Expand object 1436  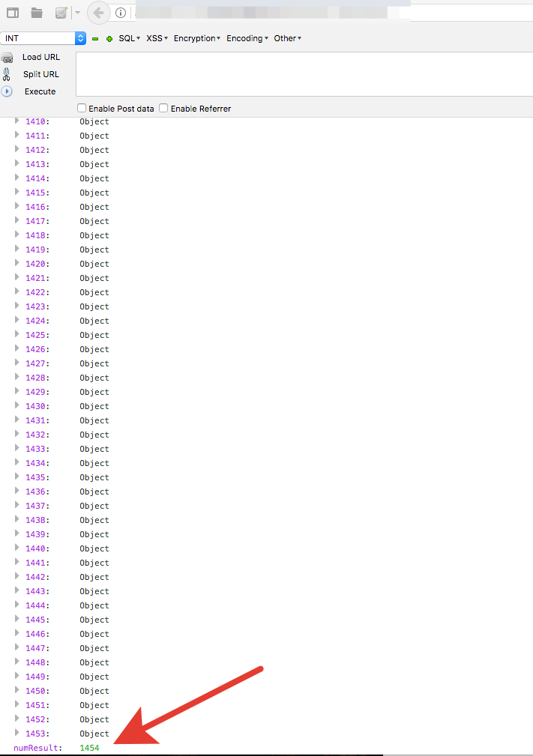pos(17,491)
